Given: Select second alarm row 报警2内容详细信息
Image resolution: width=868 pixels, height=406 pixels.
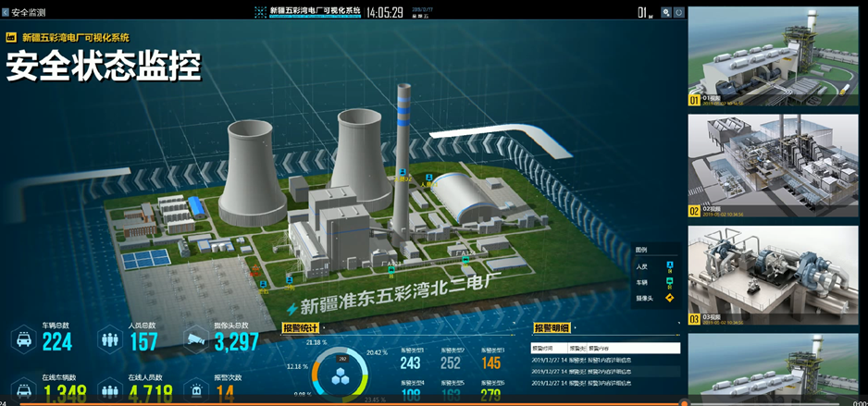Looking at the screenshot, I should [605, 372].
